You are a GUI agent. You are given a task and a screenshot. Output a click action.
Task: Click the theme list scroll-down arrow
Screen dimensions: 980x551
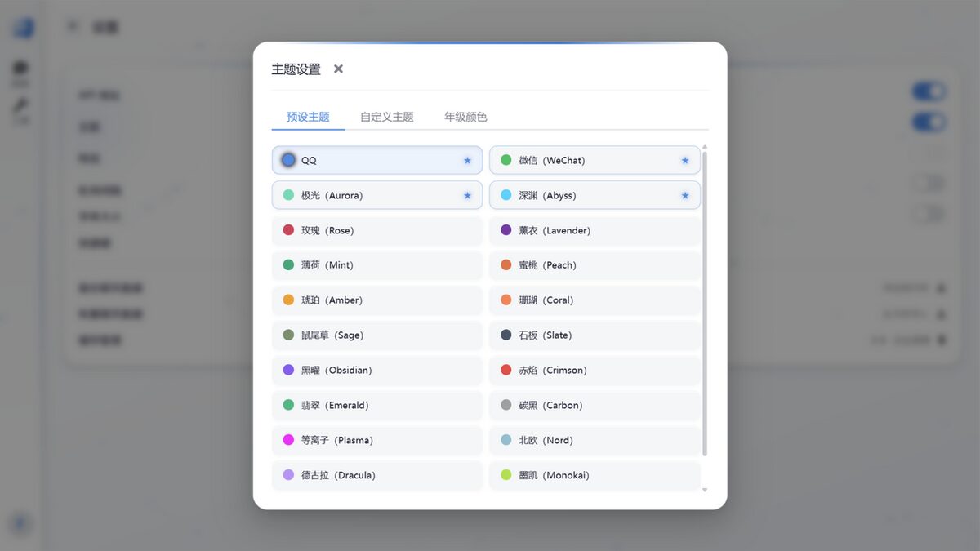point(705,490)
